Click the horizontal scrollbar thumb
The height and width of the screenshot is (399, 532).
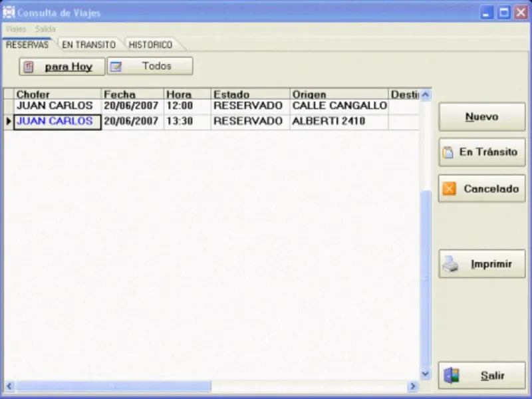pyautogui.click(x=113, y=386)
